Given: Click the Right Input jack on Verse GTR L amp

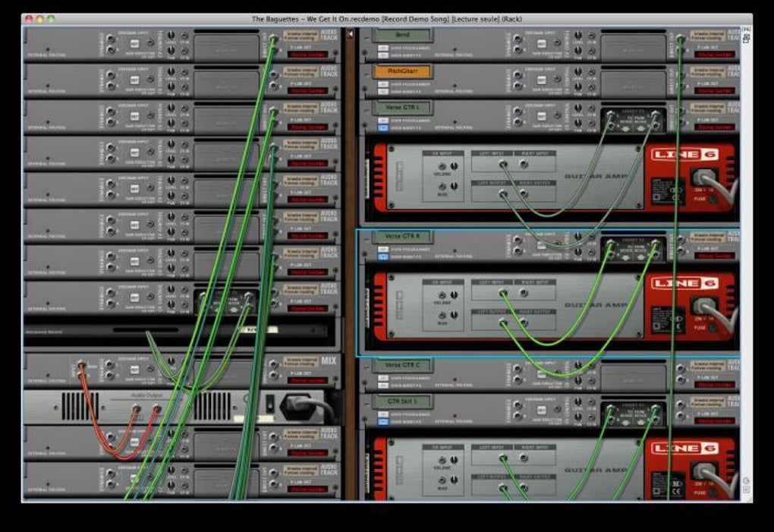Looking at the screenshot, I should [524, 165].
